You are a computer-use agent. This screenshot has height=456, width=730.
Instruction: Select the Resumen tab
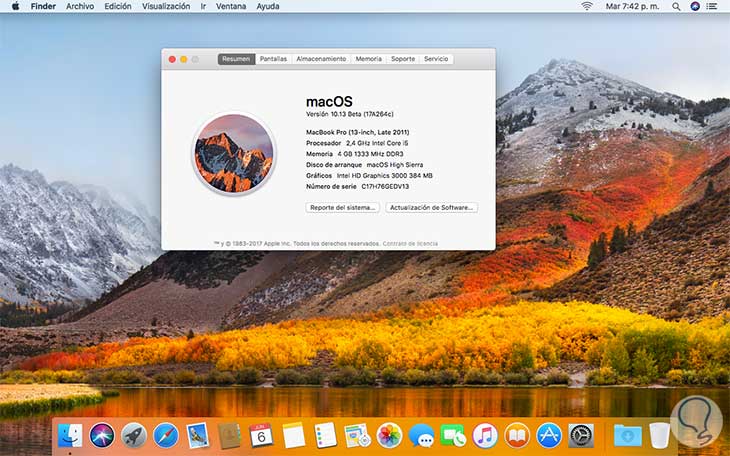pyautogui.click(x=236, y=59)
